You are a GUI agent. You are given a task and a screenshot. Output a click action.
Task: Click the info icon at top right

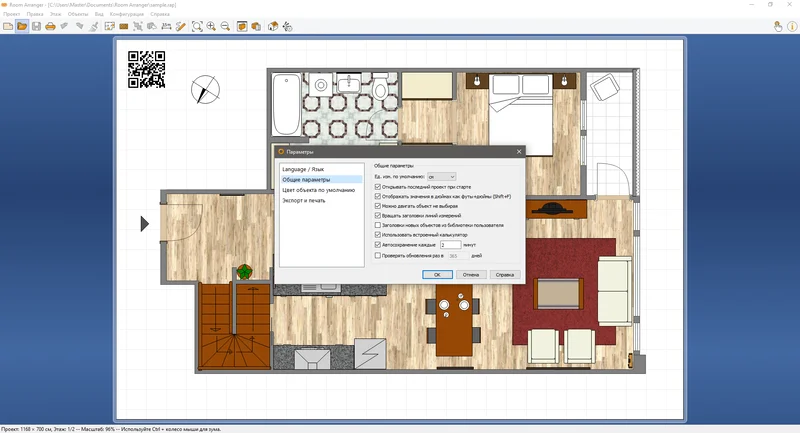[x=792, y=26]
